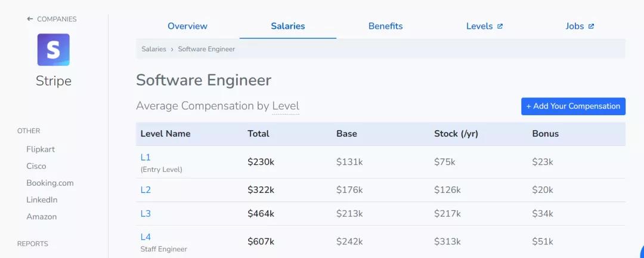Image resolution: width=644 pixels, height=258 pixels.
Task: Click the Staff Engineer label under L4
Action: [164, 249]
